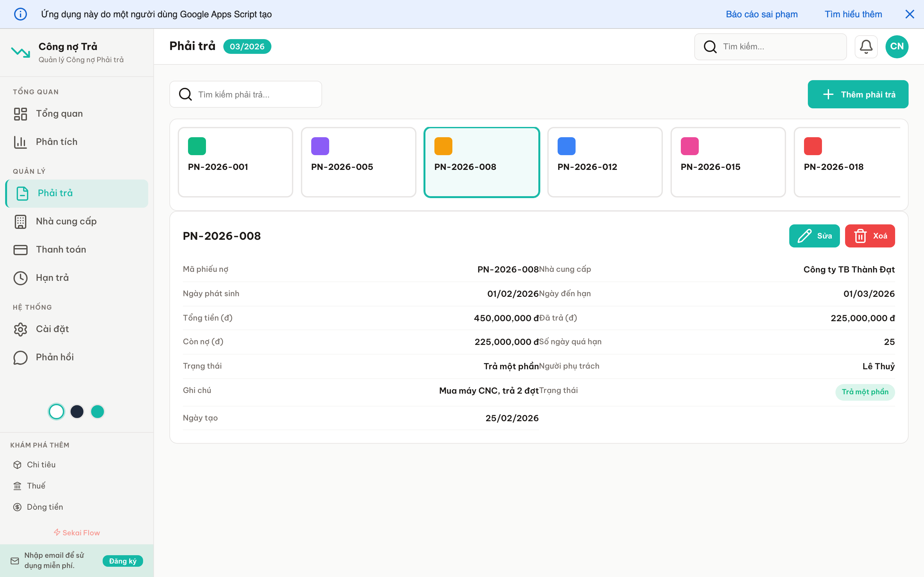Click the CN avatar circle
The image size is (924, 577).
[897, 46]
